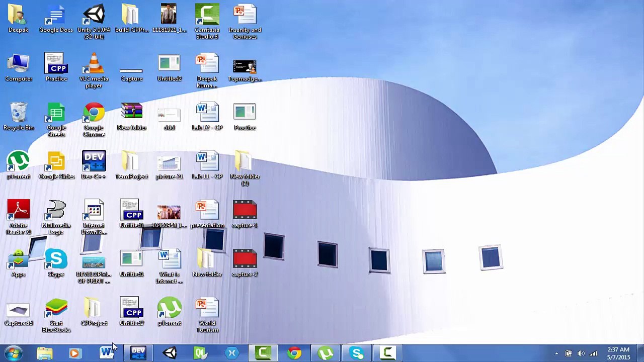
Task: Open the volume control in system tray
Action: 581,354
